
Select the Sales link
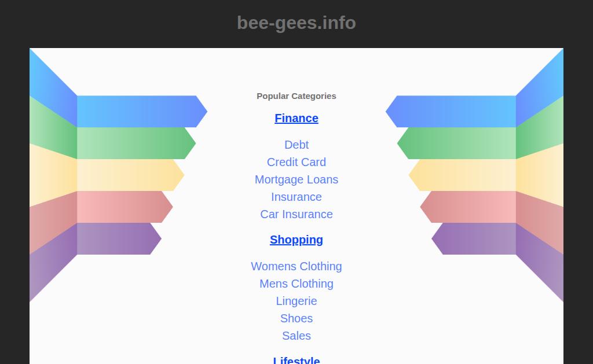click(296, 336)
